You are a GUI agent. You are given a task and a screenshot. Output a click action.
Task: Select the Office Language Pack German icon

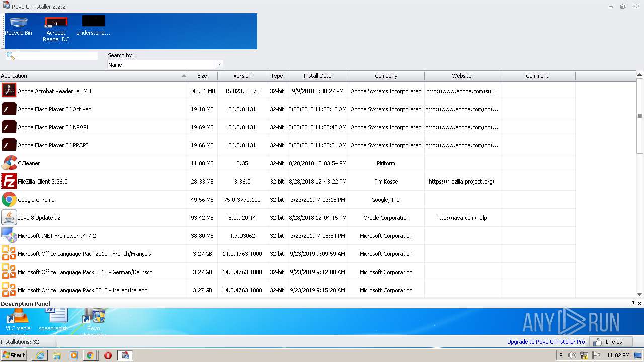coord(9,272)
